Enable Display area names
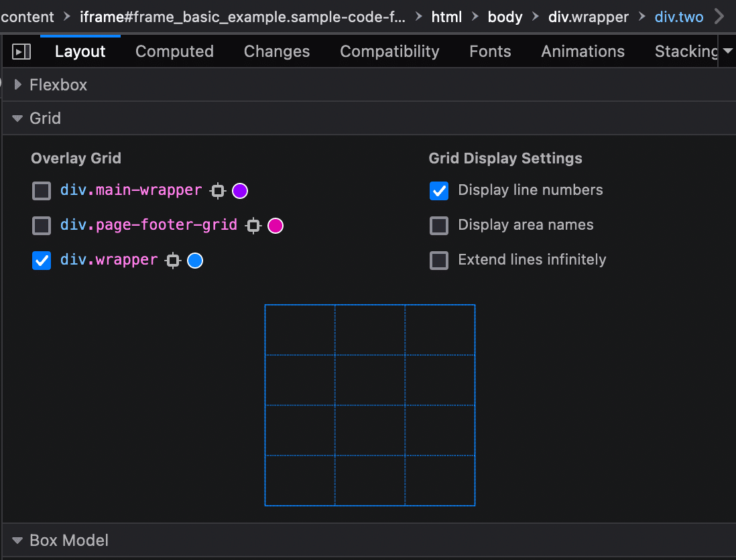This screenshot has height=560, width=736. pyautogui.click(x=439, y=226)
